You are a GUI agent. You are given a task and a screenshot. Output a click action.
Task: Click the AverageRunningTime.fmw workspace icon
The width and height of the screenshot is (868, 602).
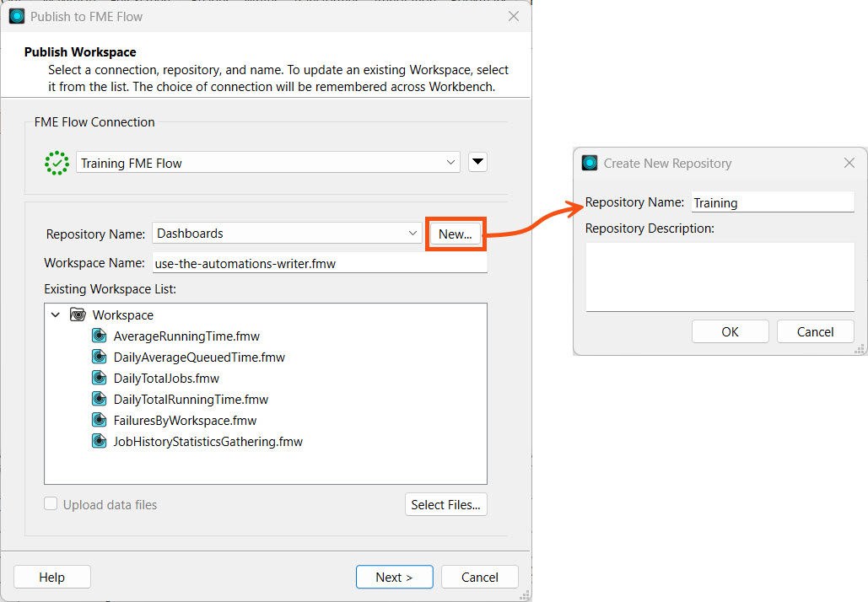[x=98, y=336]
